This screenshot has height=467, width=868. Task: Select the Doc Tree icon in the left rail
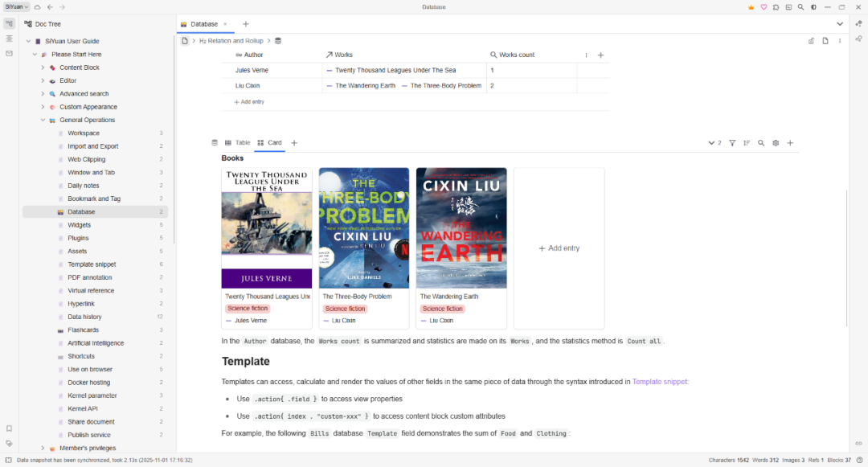[9, 23]
